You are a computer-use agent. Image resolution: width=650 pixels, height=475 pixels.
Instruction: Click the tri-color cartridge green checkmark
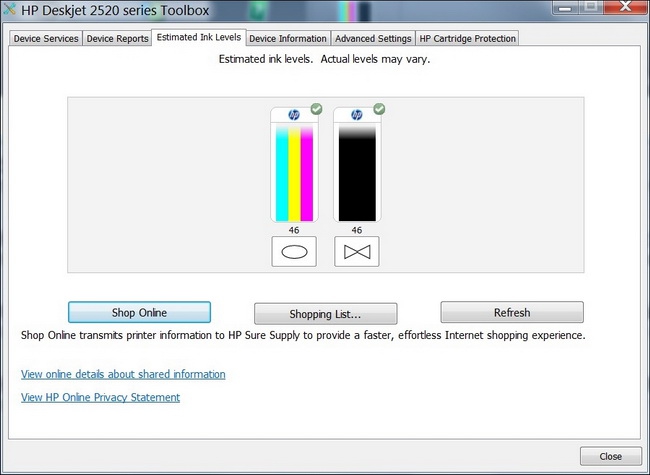click(316, 109)
